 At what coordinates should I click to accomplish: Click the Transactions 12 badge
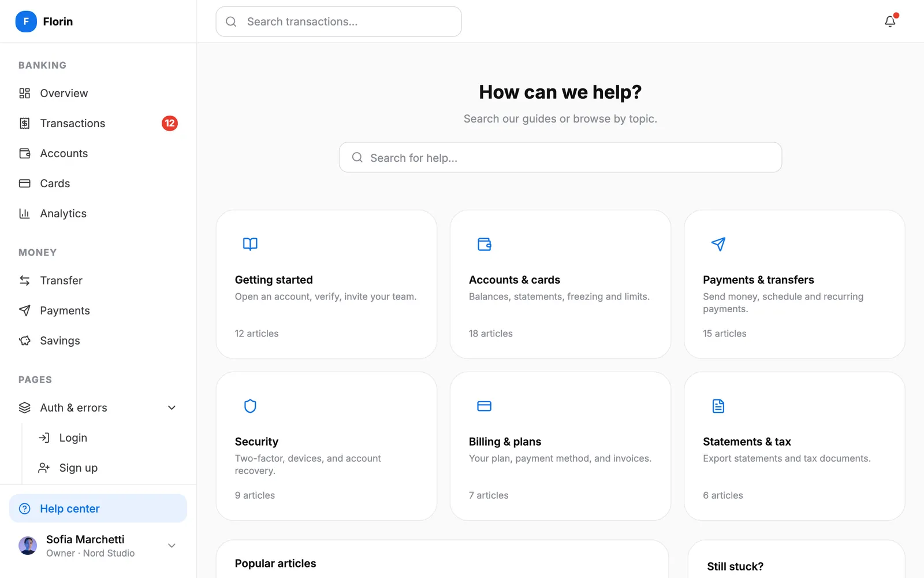(169, 123)
